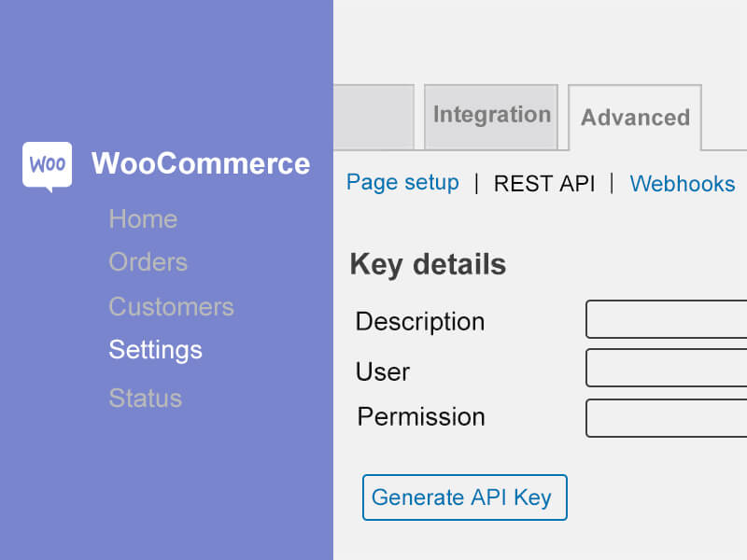Image resolution: width=747 pixels, height=560 pixels.
Task: Open the WooCommerce menu heading
Action: 201,163
